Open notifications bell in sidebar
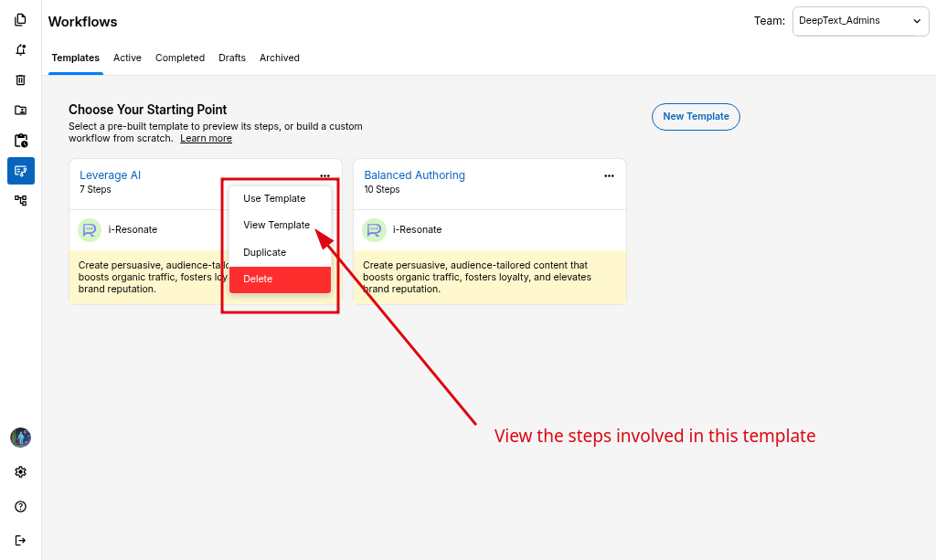 coord(20,49)
